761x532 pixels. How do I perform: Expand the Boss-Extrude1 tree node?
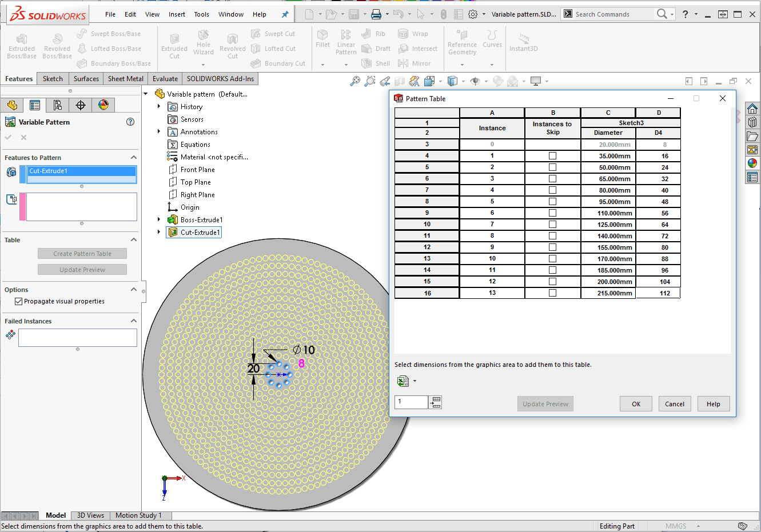tap(159, 219)
